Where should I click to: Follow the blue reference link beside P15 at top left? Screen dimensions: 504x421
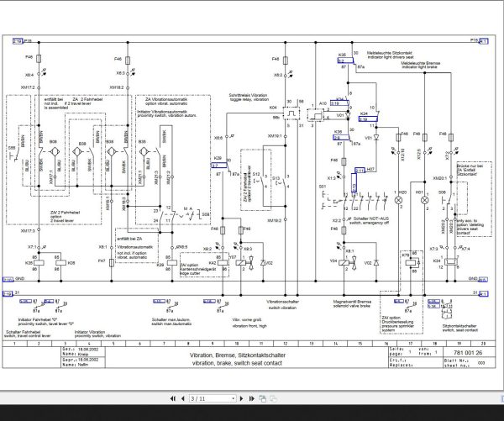[18, 41]
